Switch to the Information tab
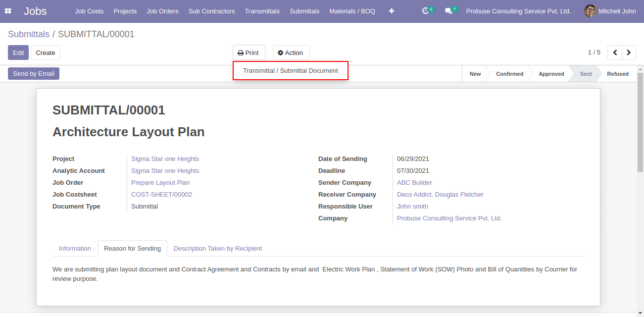644x317 pixels. 75,249
